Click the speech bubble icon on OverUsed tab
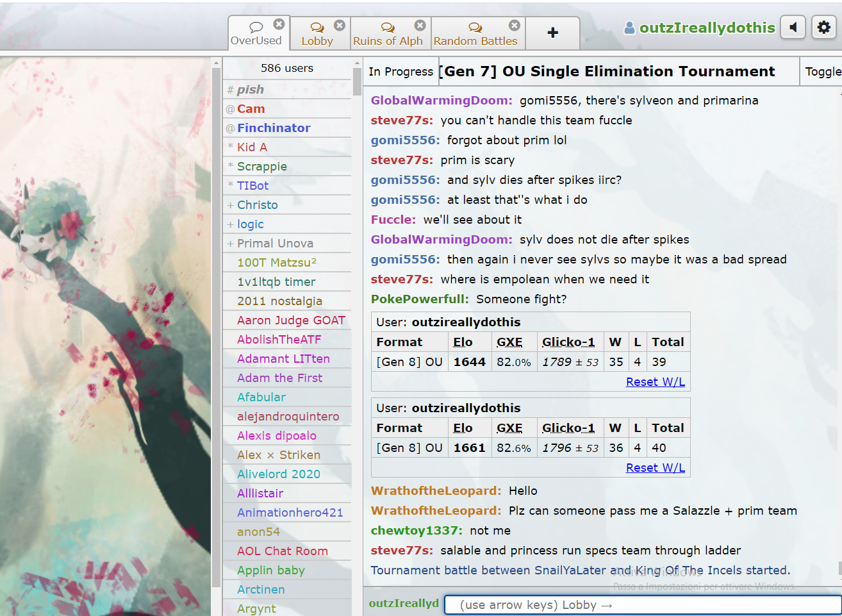The width and height of the screenshot is (842, 616). tap(256, 27)
